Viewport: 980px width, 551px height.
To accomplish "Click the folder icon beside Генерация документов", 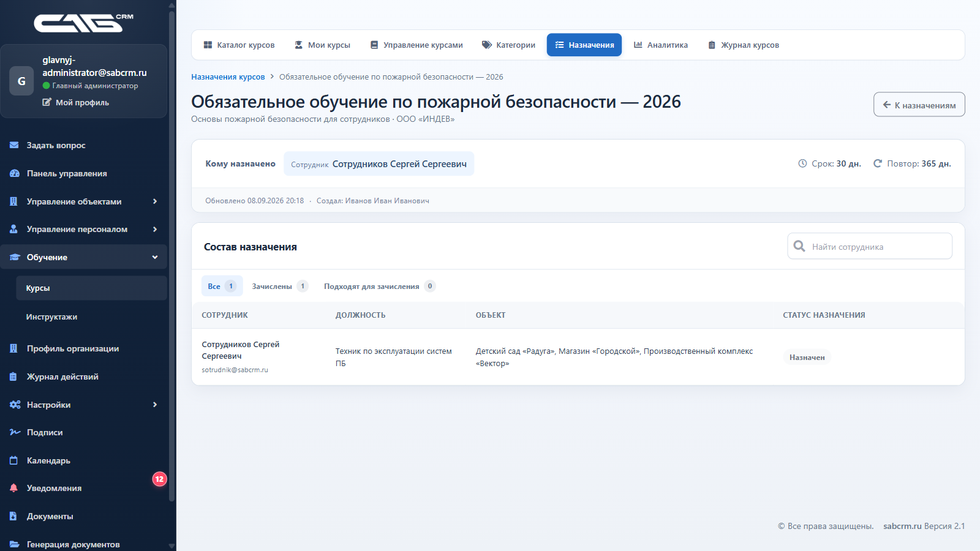I will point(14,544).
